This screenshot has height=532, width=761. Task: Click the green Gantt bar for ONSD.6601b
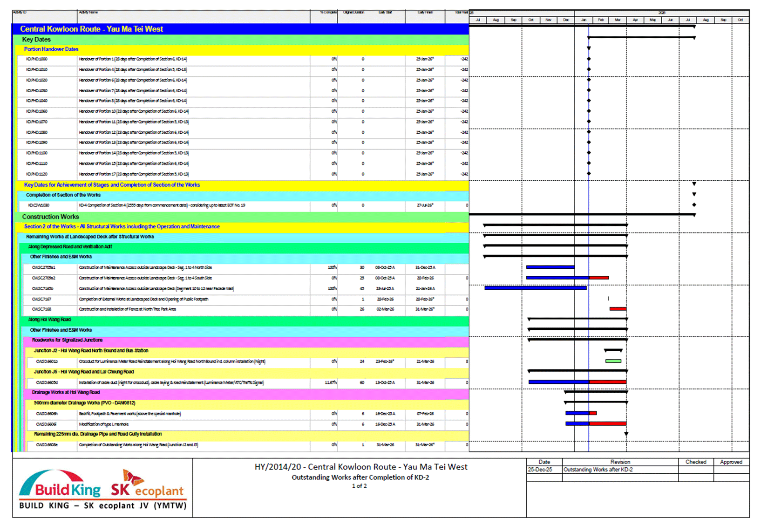click(613, 361)
